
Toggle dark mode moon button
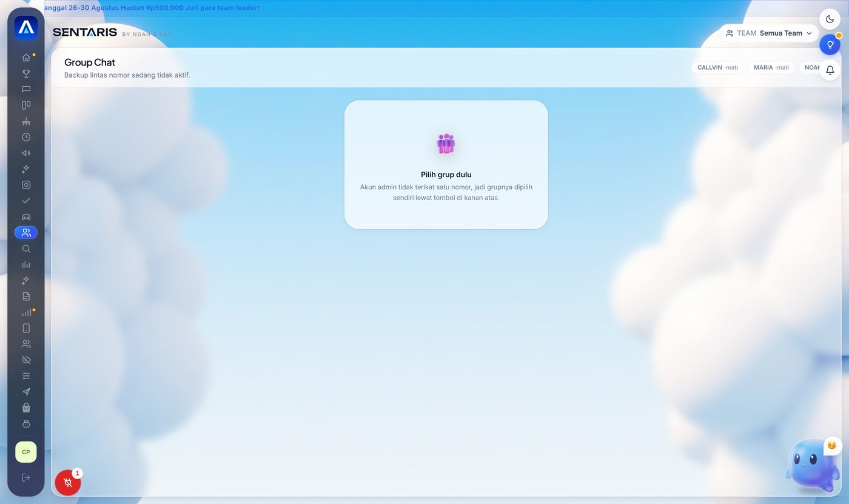[x=830, y=19]
